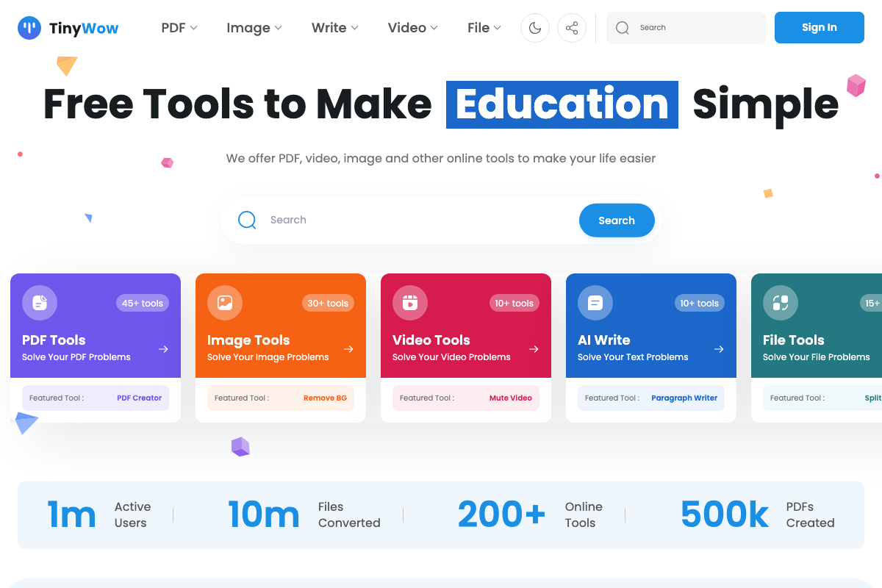Viewport: 882px width, 588px height.
Task: Click the highlighted 'Education' headline word
Action: tap(562, 104)
